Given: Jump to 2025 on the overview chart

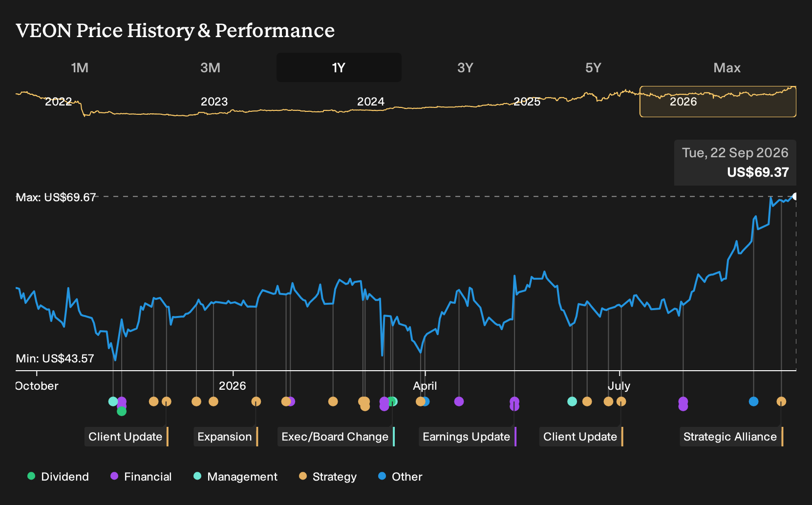Looking at the screenshot, I should point(527,102).
